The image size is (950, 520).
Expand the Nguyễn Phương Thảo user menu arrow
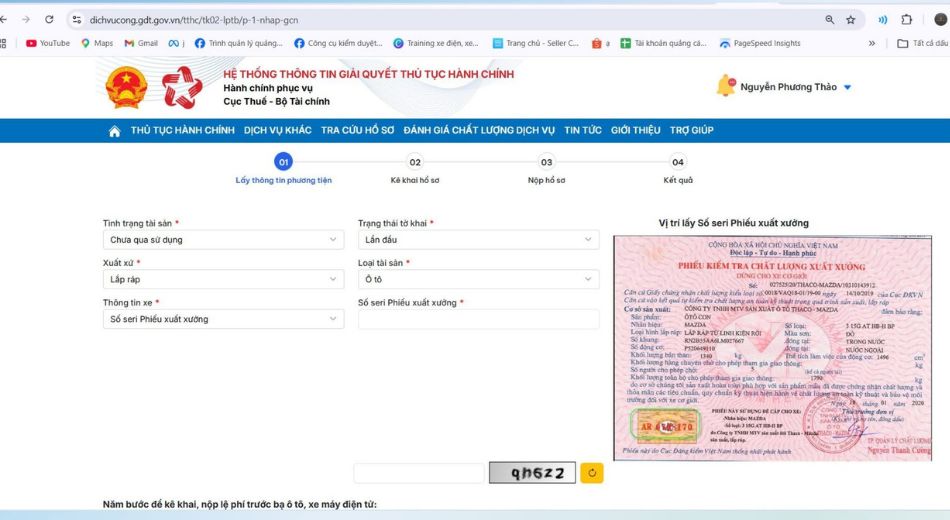pyautogui.click(x=848, y=87)
